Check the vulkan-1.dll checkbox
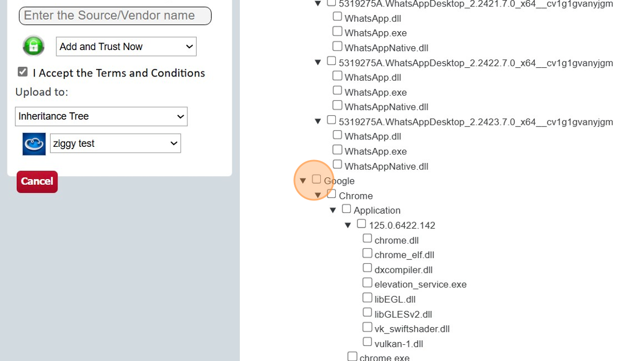 click(x=367, y=340)
